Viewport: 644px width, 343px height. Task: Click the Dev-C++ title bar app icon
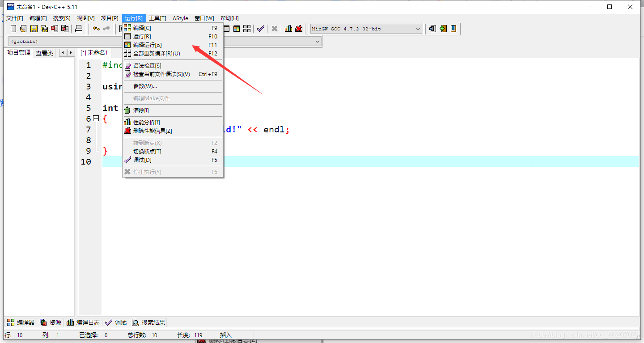pyautogui.click(x=11, y=7)
